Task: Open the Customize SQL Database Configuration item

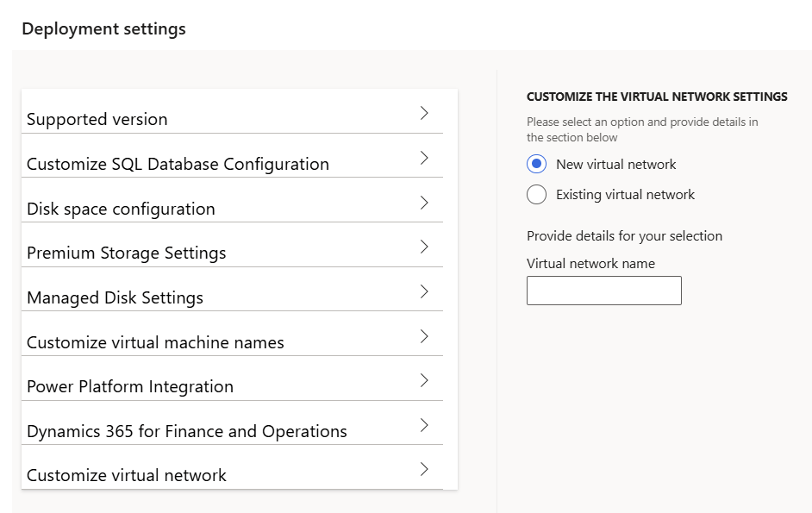Action: (x=178, y=165)
